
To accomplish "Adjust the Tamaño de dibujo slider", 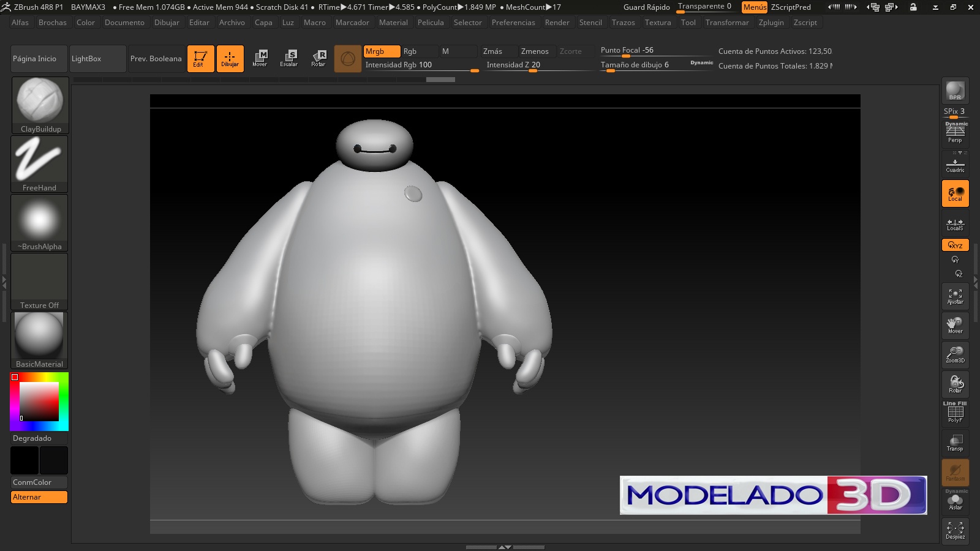I will coord(643,65).
